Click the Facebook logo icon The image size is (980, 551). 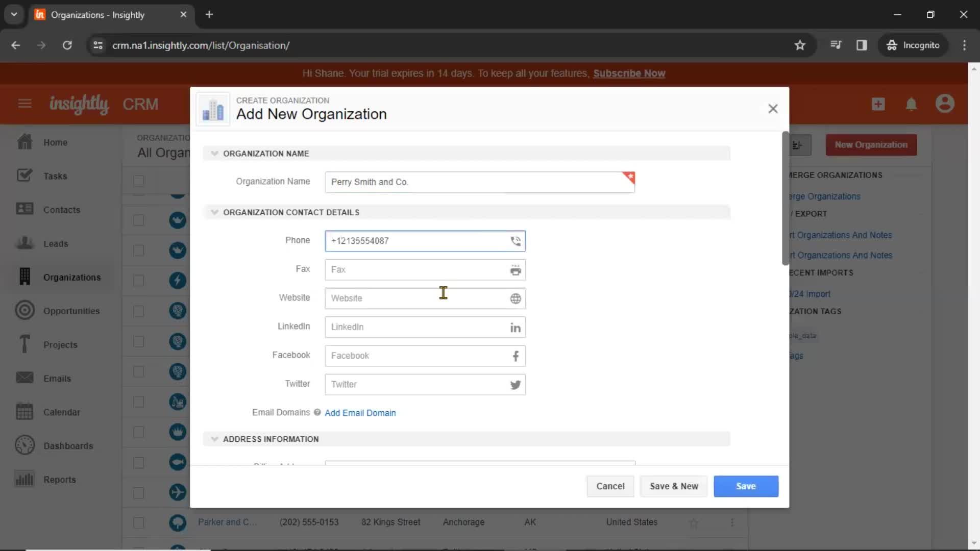click(516, 356)
